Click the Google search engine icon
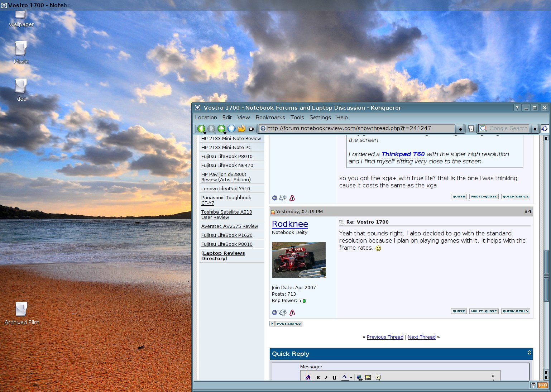 (483, 128)
